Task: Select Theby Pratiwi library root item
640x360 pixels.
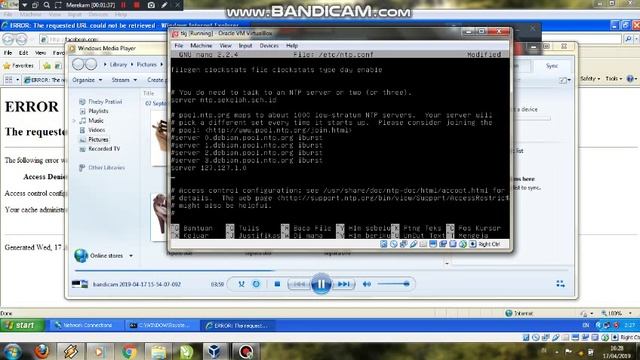Action: pos(105,102)
